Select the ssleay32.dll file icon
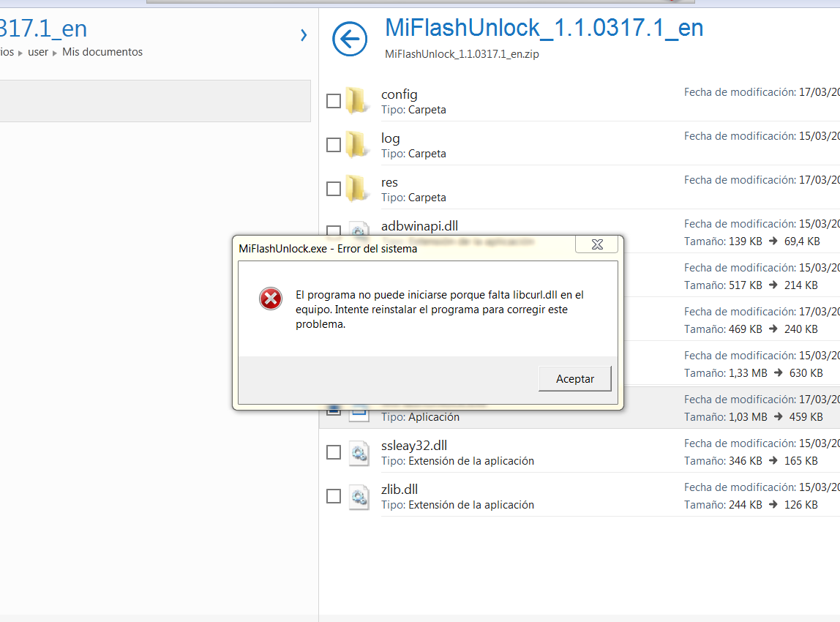 pos(359,453)
